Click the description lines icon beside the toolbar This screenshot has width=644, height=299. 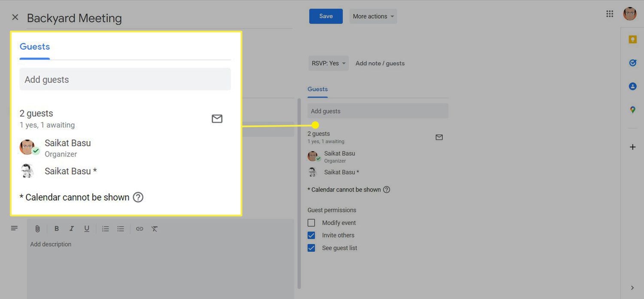point(15,228)
